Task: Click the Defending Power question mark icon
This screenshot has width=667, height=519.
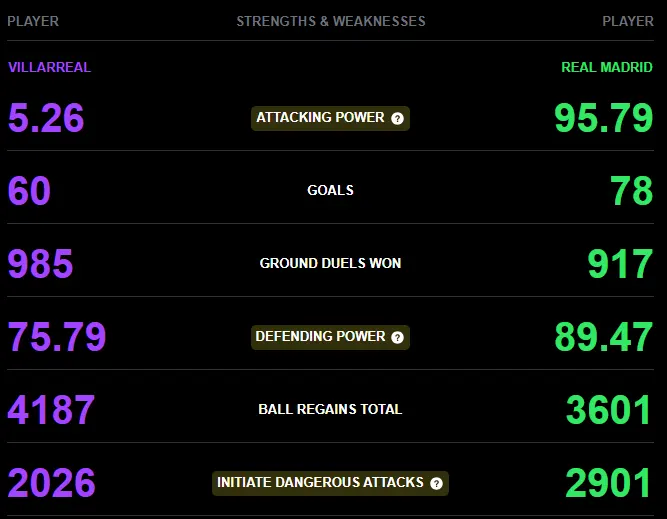Action: click(397, 337)
